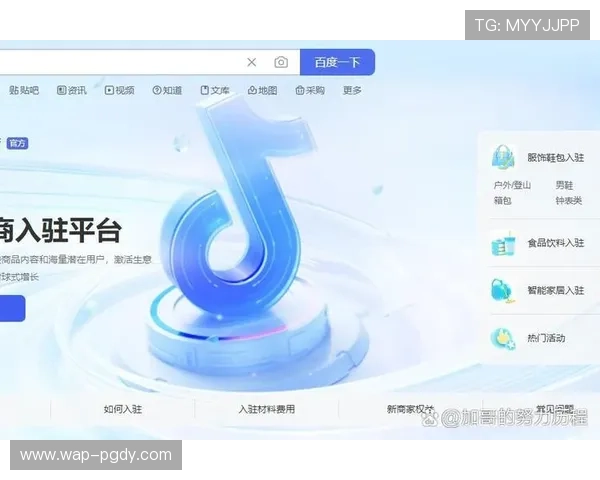Click the 采购 shopping icon
Image resolution: width=600 pixels, height=480 pixels.
(x=300, y=90)
